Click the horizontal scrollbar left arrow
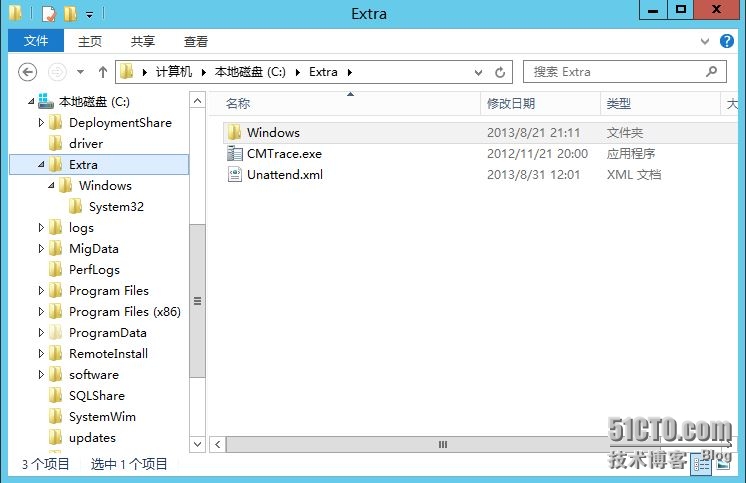The width and height of the screenshot is (746, 483). point(217,444)
